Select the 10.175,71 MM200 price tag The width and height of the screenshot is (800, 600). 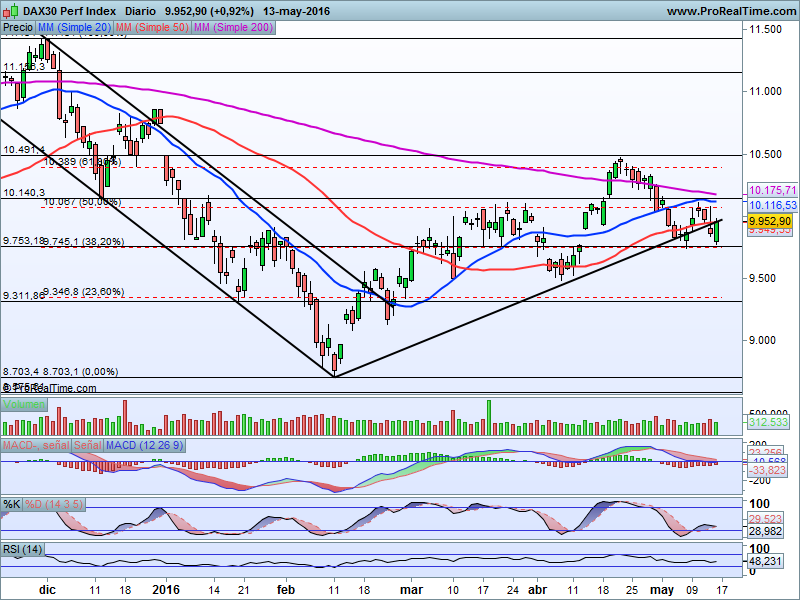(772, 190)
